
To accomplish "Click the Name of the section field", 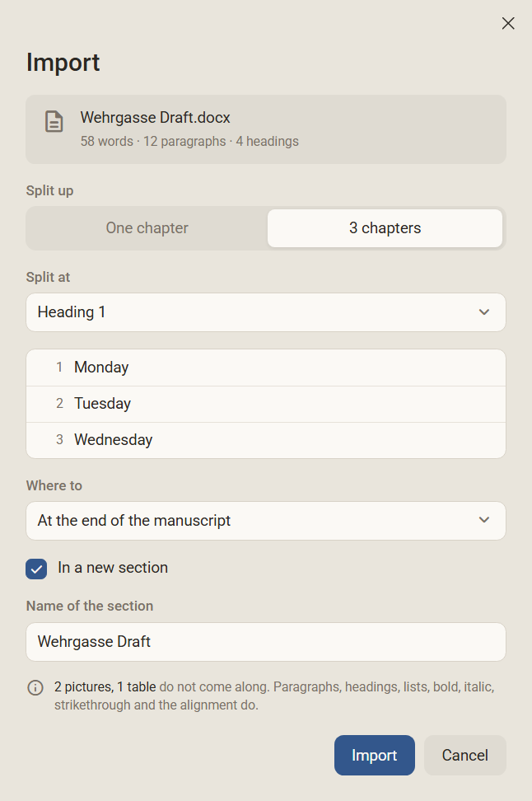I will click(x=266, y=642).
